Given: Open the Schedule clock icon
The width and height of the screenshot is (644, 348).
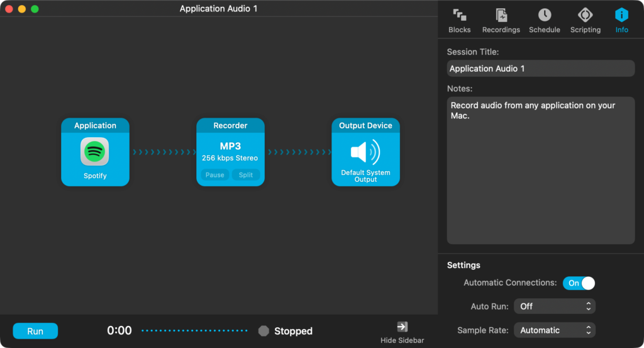Looking at the screenshot, I should [544, 15].
